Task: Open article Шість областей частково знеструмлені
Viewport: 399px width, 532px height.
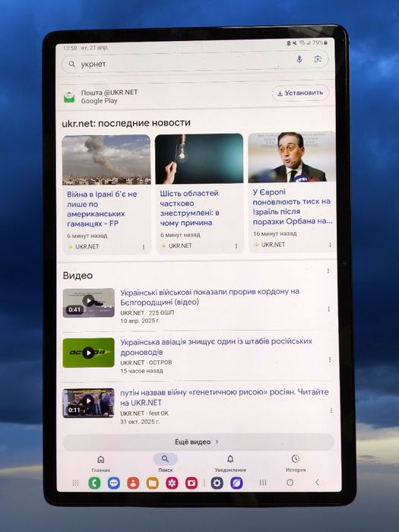Action: click(x=190, y=208)
